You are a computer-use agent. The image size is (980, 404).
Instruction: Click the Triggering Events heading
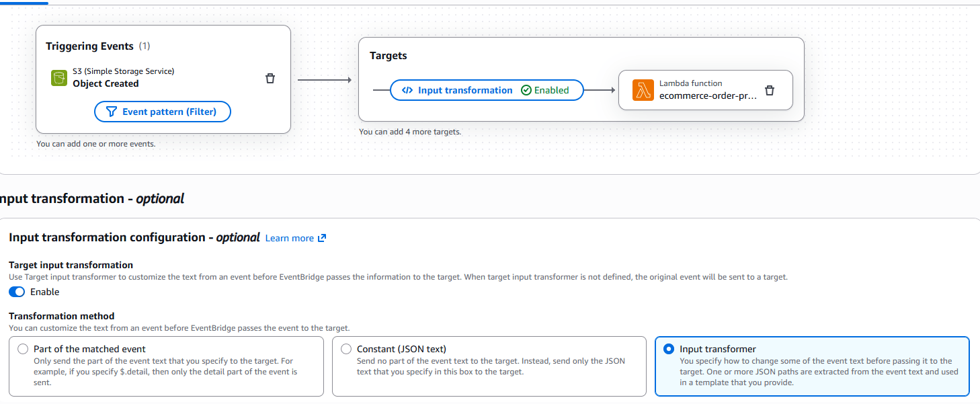point(89,46)
